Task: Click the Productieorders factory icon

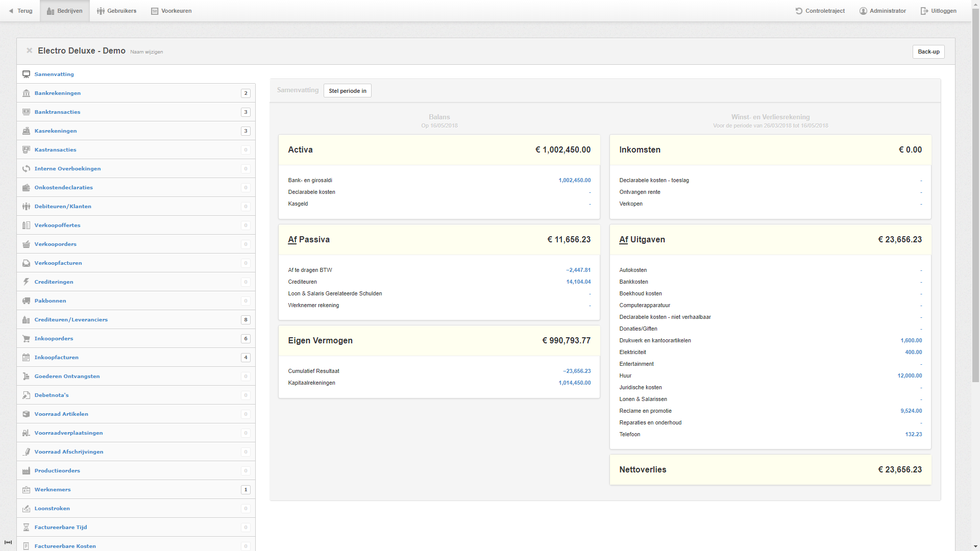Action: (x=26, y=471)
